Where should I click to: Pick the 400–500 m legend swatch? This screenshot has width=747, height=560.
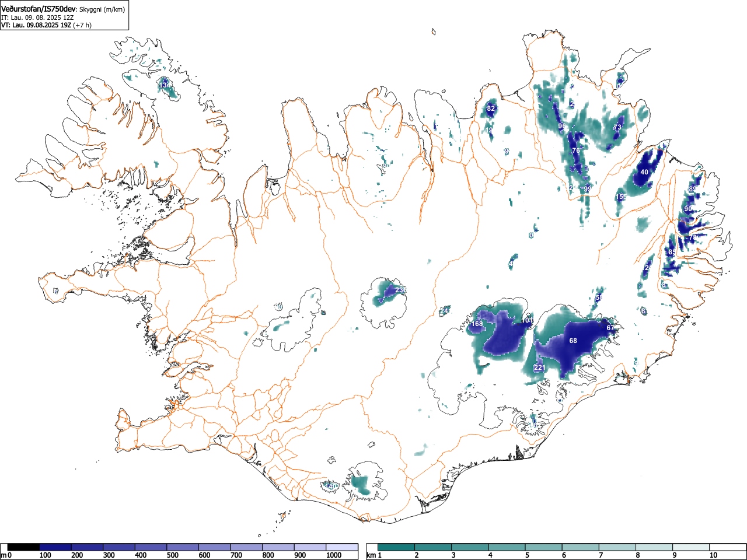pyautogui.click(x=151, y=547)
